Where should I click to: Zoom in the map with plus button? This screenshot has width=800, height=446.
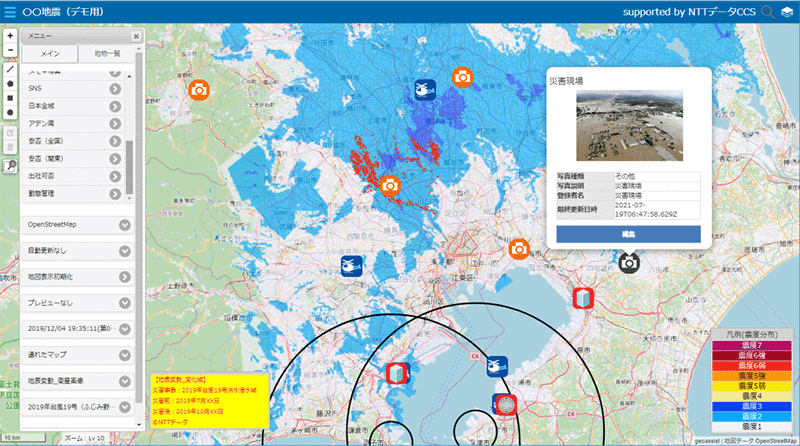pyautogui.click(x=10, y=34)
